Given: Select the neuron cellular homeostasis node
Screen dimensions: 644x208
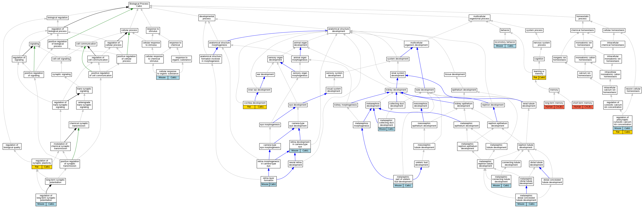Looking at the screenshot, I should 633,90.
